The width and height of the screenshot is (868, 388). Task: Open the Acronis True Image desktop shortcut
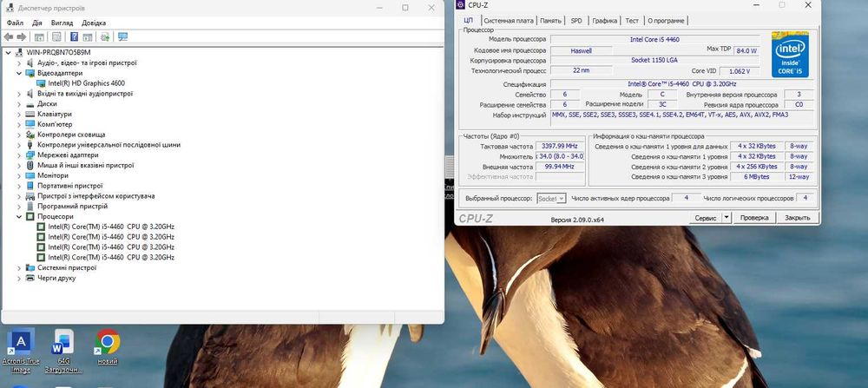(21, 341)
